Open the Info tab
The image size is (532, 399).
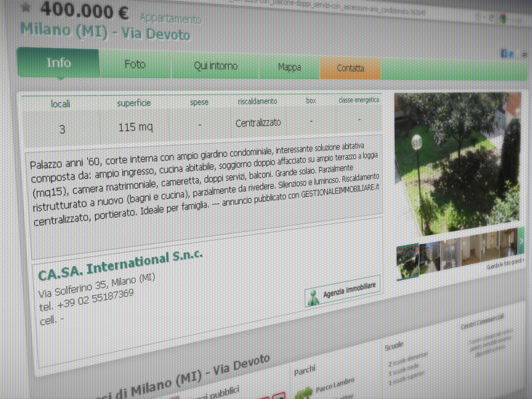coord(59,63)
